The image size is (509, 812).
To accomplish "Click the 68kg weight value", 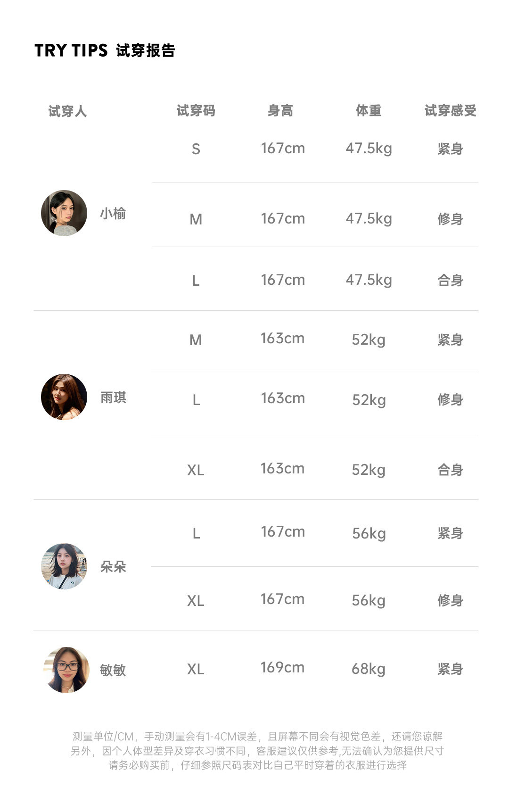I will point(369,669).
